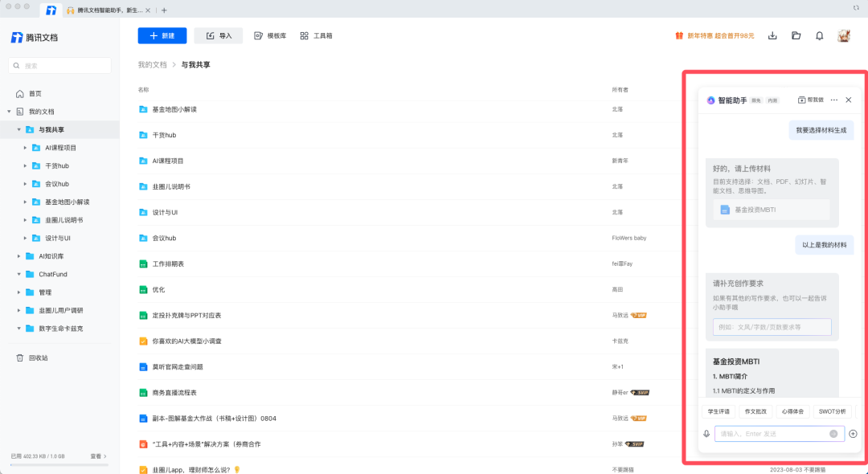Image resolution: width=868 pixels, height=474 pixels.
Task: Click the download icon in the top toolbar
Action: pyautogui.click(x=772, y=36)
